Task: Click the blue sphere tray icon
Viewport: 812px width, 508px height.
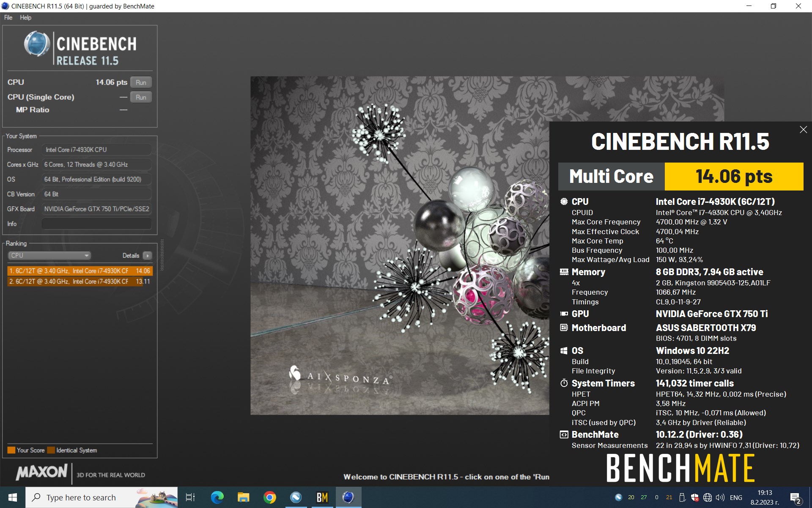Action: click(618, 497)
